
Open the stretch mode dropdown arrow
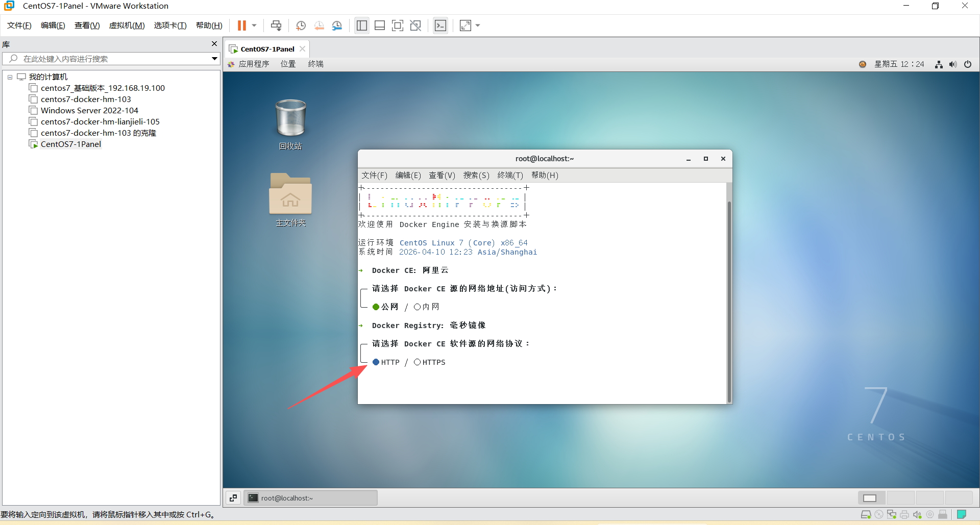click(478, 26)
